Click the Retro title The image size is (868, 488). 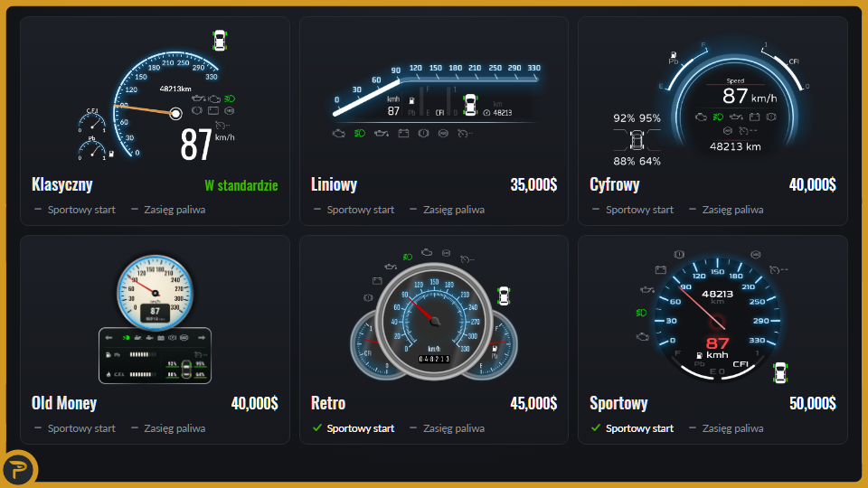328,403
